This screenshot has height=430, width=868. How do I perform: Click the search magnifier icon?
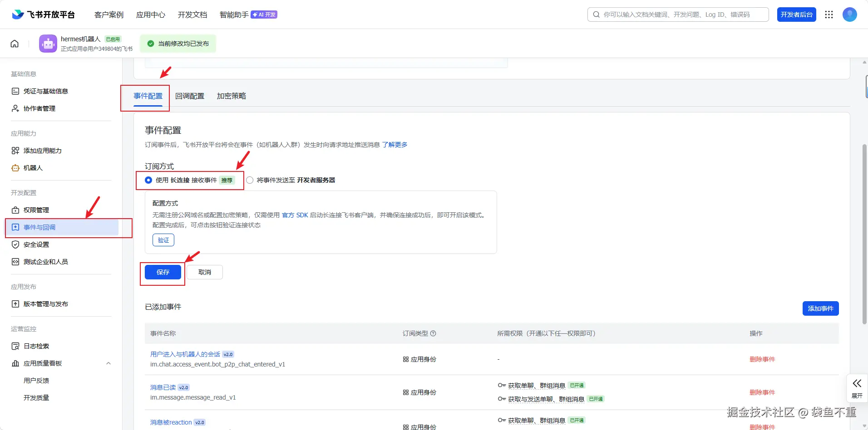597,15
